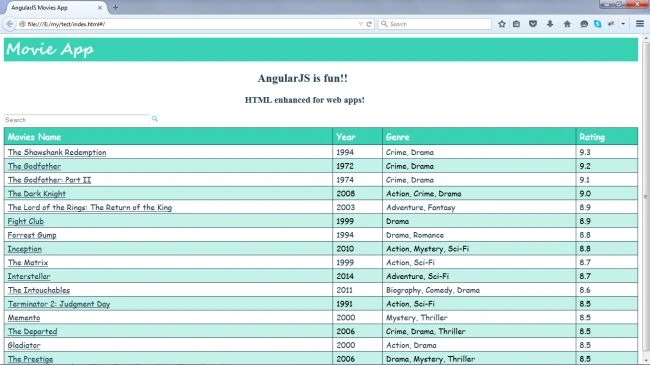Open the Fight Club link

coord(26,221)
